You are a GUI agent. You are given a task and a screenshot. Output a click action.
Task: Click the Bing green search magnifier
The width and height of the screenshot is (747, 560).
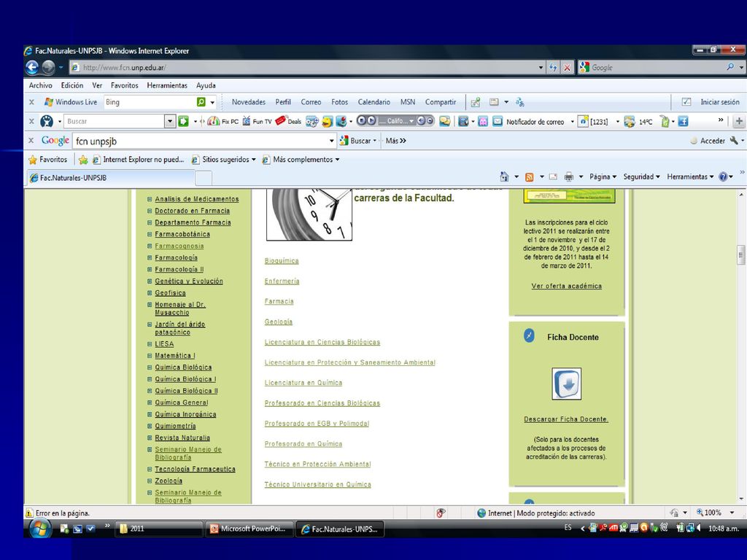pyautogui.click(x=201, y=102)
